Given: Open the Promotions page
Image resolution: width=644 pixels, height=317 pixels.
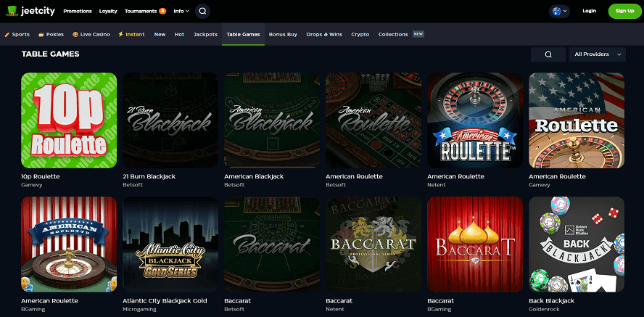Looking at the screenshot, I should pyautogui.click(x=78, y=11).
